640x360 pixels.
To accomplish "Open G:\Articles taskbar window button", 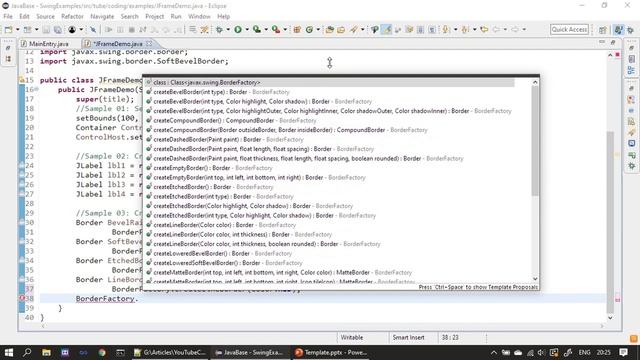I will [170, 352].
